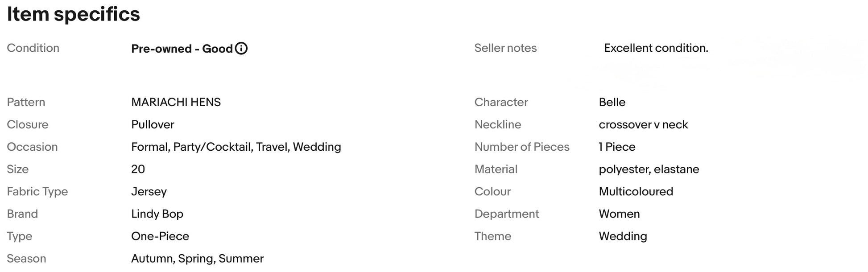Click the Item specifics heading
This screenshot has width=868, height=272.
pyautogui.click(x=74, y=14)
